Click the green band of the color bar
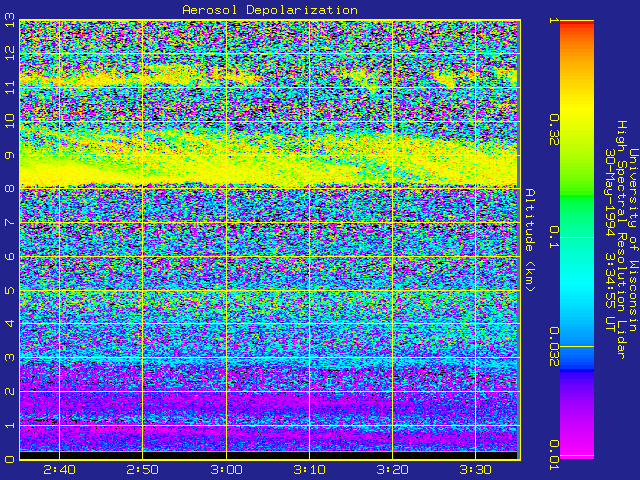640x480 pixels. (x=577, y=196)
